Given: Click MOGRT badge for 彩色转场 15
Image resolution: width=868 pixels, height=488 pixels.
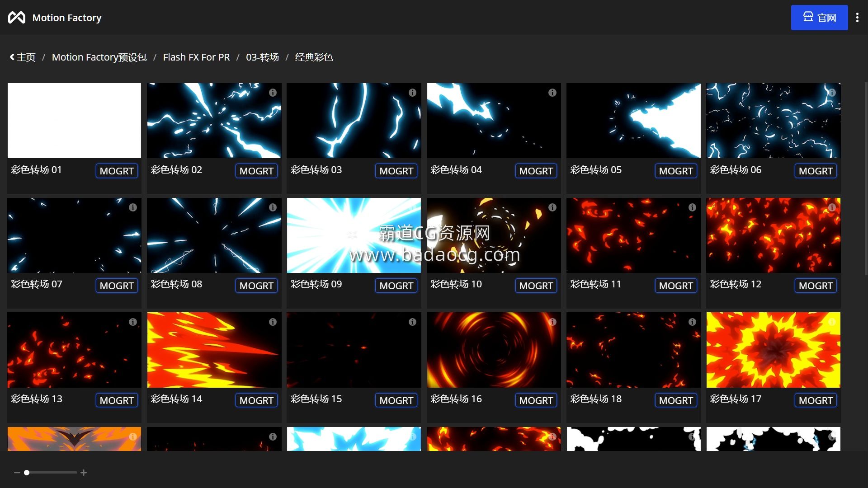Looking at the screenshot, I should (396, 400).
